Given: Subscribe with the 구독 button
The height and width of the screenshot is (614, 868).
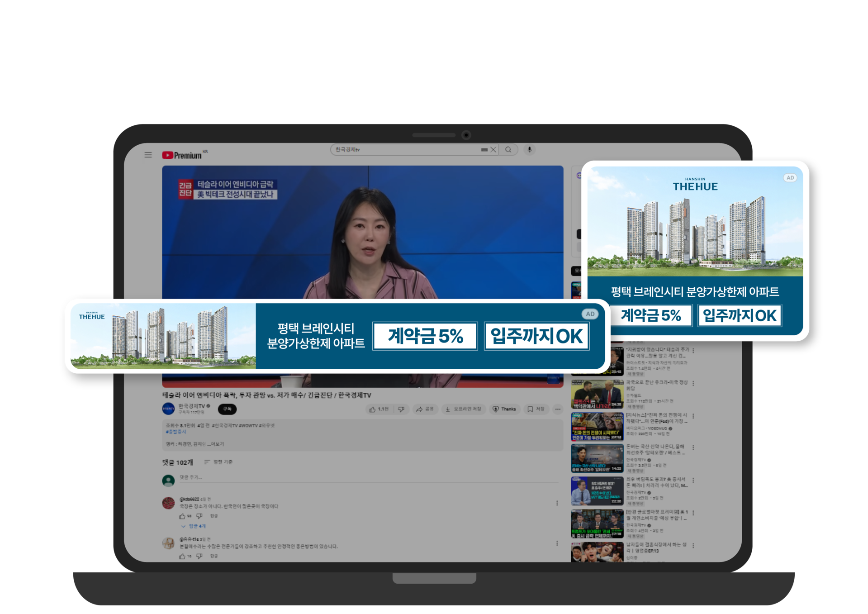Looking at the screenshot, I should point(227,409).
